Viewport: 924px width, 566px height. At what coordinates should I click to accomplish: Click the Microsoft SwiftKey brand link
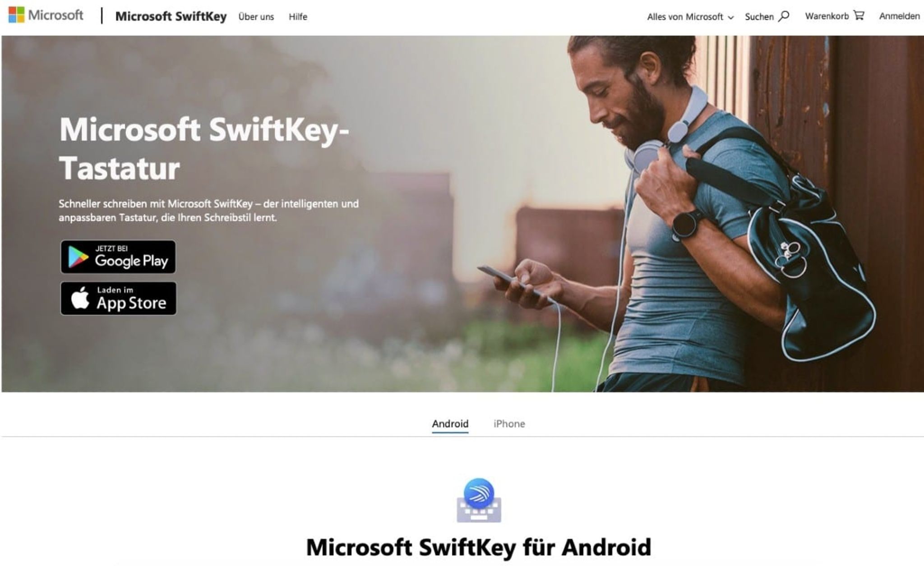pyautogui.click(x=171, y=16)
